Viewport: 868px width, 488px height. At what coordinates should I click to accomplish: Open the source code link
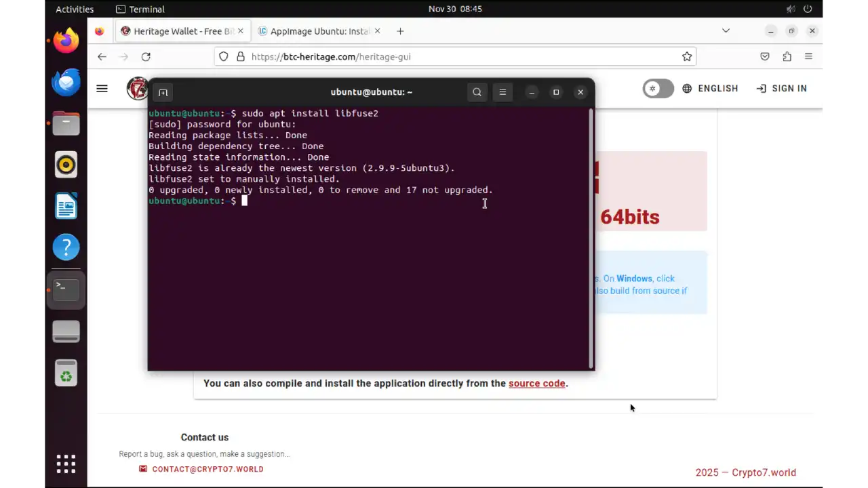(536, 383)
